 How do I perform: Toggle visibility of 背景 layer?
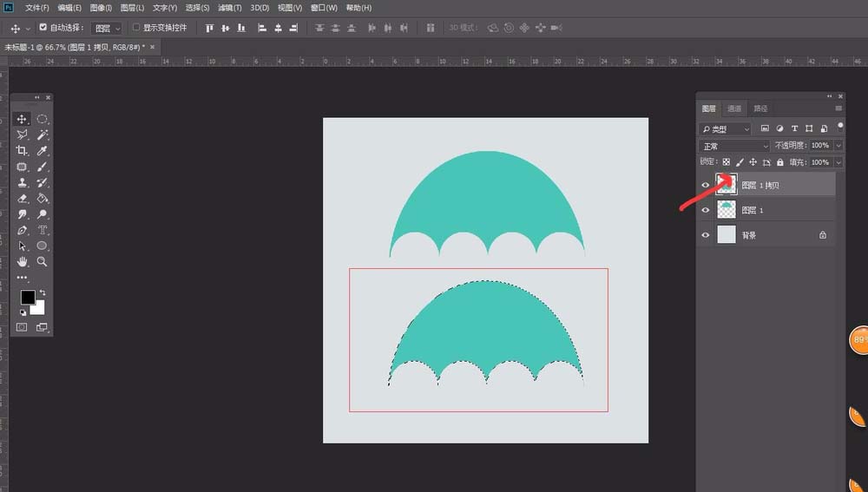coord(706,235)
